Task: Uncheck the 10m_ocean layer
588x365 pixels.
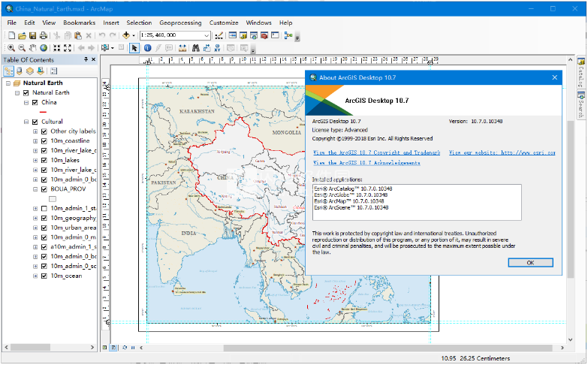Action: [x=44, y=276]
